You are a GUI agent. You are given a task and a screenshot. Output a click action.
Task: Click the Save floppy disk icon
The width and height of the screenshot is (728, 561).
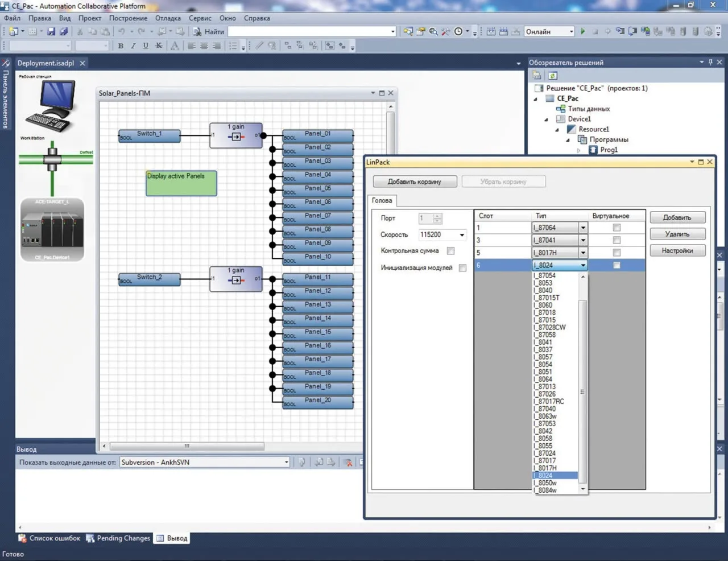tap(51, 31)
